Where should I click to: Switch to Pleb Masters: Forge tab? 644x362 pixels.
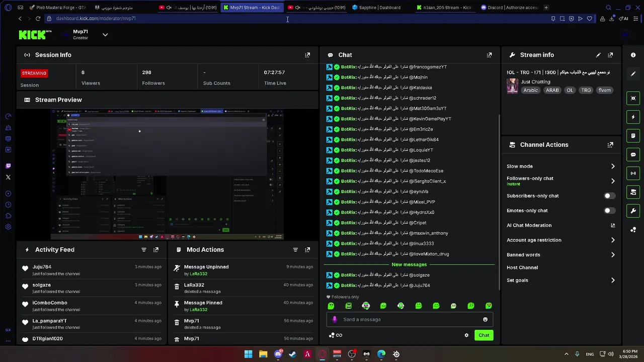click(58, 8)
